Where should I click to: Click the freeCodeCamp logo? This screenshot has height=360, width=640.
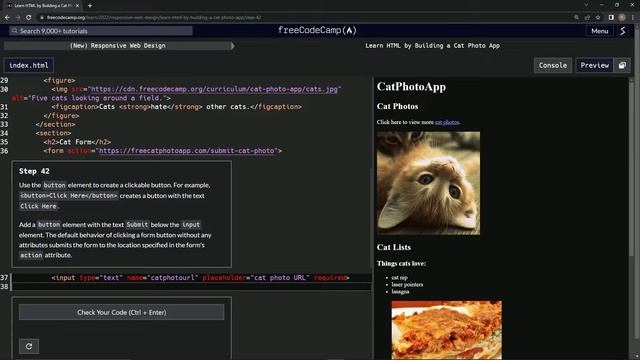point(317,31)
